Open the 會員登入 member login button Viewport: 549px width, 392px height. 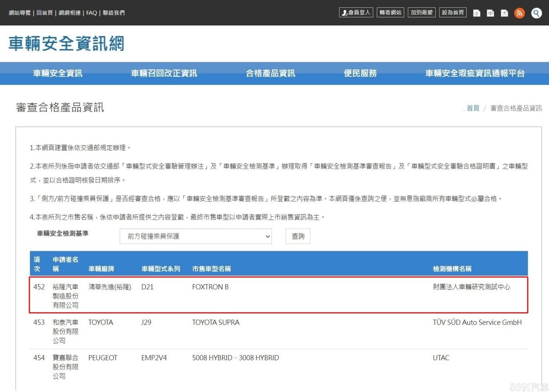[356, 13]
